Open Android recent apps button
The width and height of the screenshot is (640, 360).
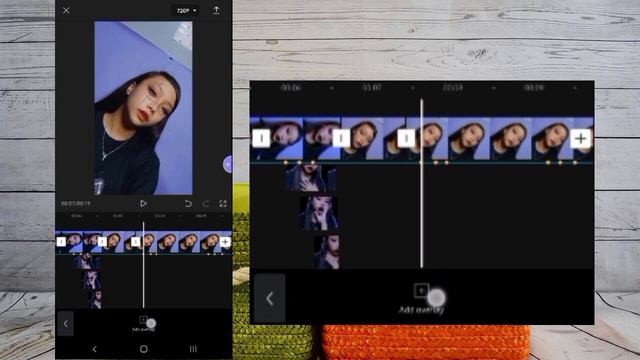[193, 349]
